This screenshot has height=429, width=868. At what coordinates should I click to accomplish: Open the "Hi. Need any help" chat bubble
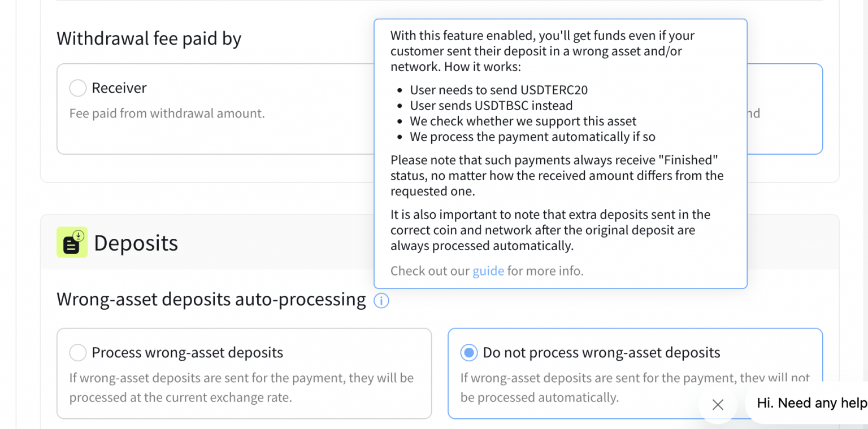pyautogui.click(x=812, y=403)
